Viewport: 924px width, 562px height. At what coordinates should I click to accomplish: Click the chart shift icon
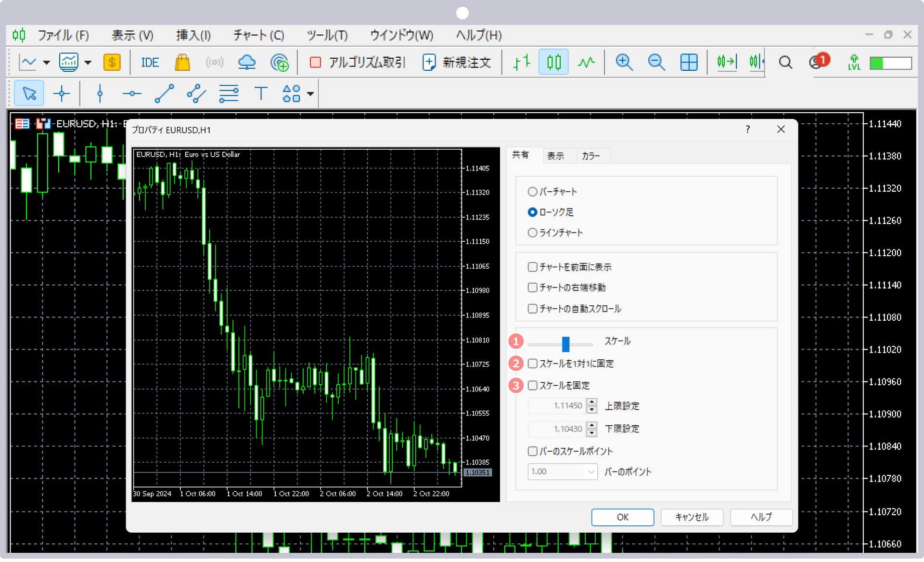point(757,63)
